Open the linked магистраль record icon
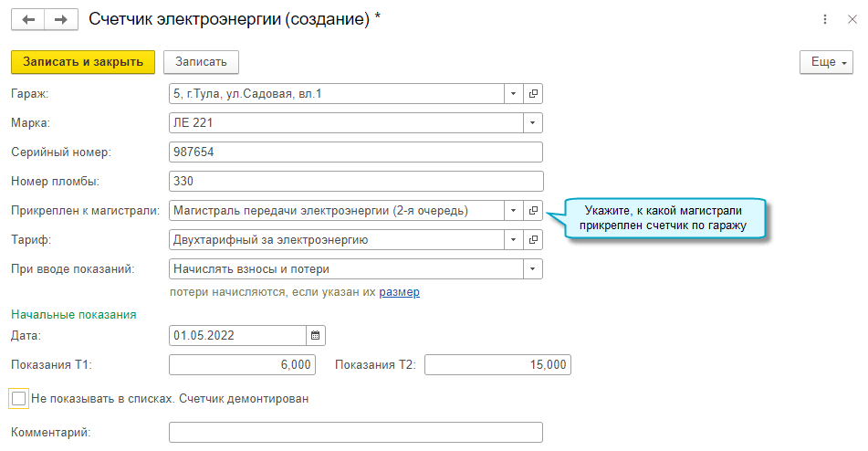Screen dimensions: 868x451 coord(534,211)
